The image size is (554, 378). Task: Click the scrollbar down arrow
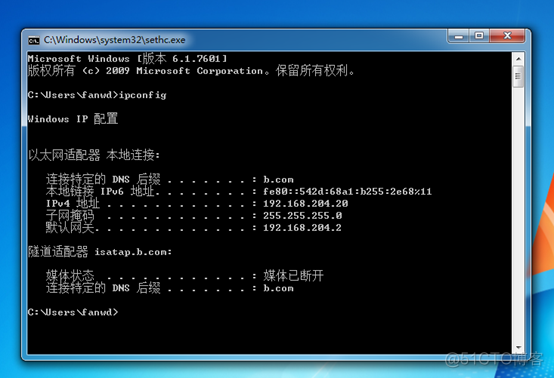(518, 347)
